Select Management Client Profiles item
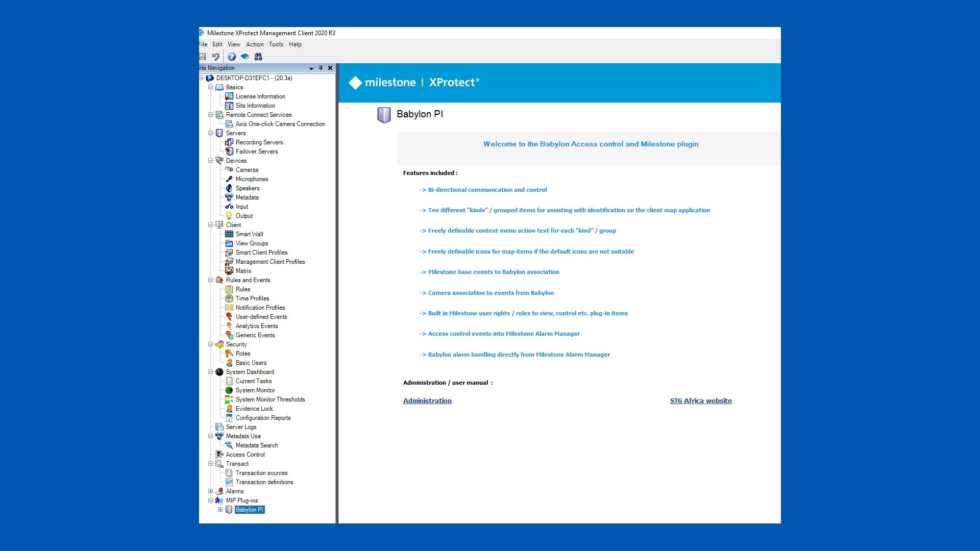Screen dimensions: 980x551 point(270,262)
